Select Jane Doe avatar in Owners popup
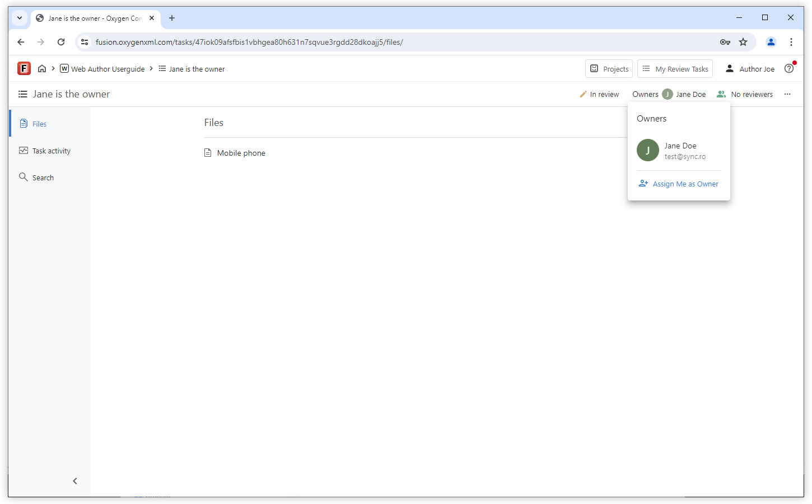 (x=648, y=150)
